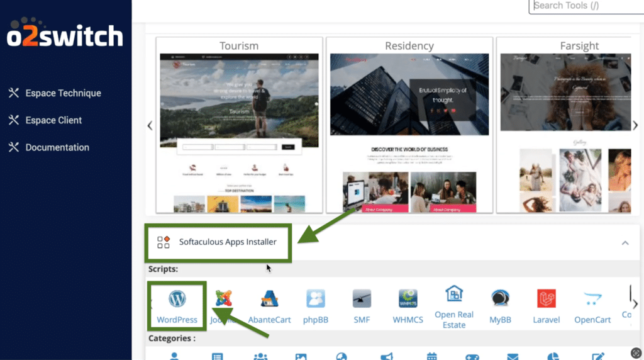This screenshot has height=360, width=644.
Task: Advance scripts list with right arrow
Action: (x=635, y=304)
